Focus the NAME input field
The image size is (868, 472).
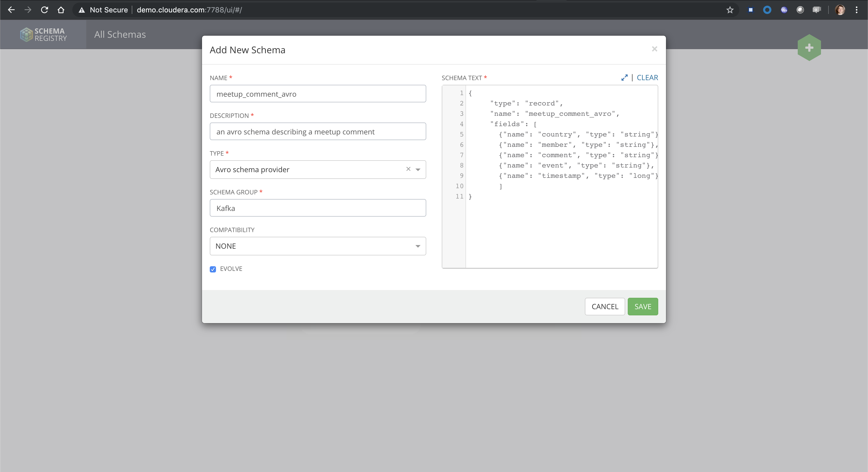pyautogui.click(x=317, y=94)
